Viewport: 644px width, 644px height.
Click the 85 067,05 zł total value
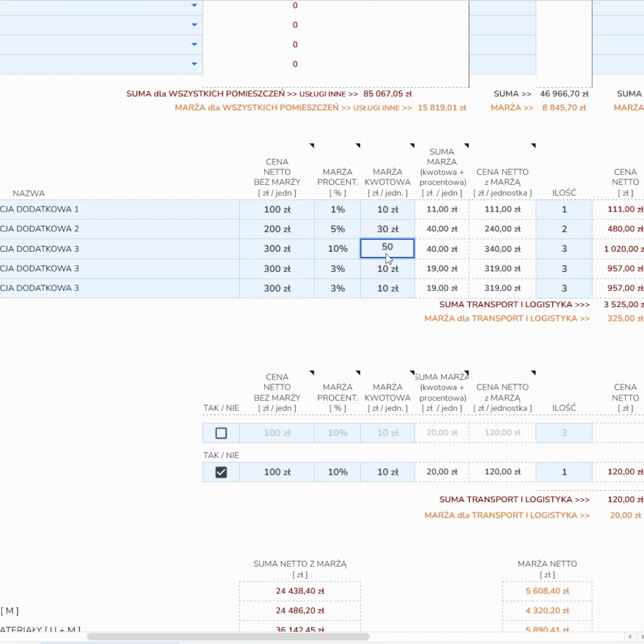coord(387,94)
